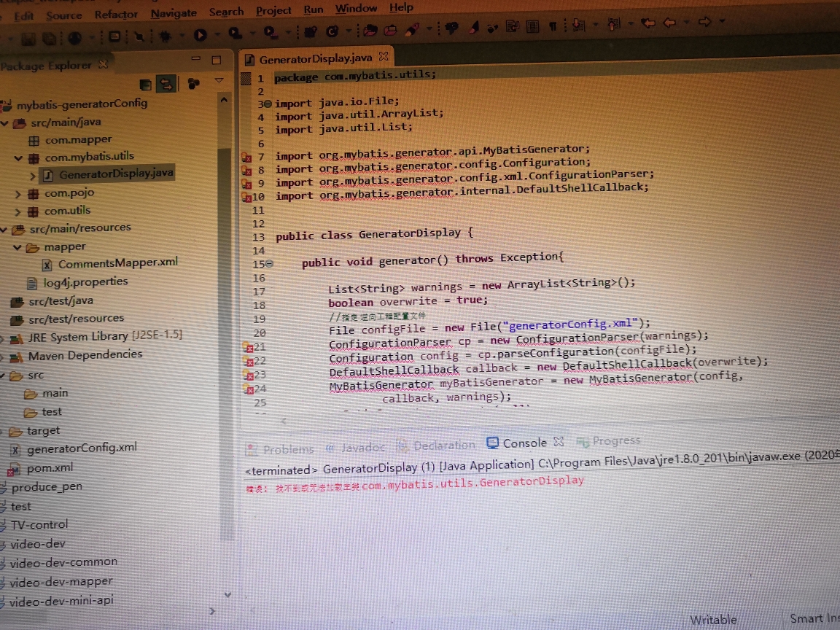The image size is (840, 630).
Task: Open the Window menu
Action: pos(357,9)
